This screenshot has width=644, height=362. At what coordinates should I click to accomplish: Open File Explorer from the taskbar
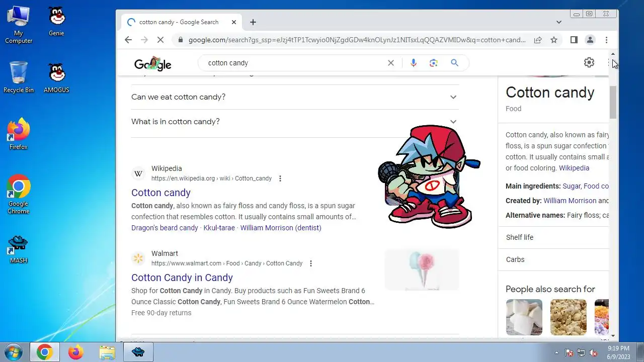(107, 352)
